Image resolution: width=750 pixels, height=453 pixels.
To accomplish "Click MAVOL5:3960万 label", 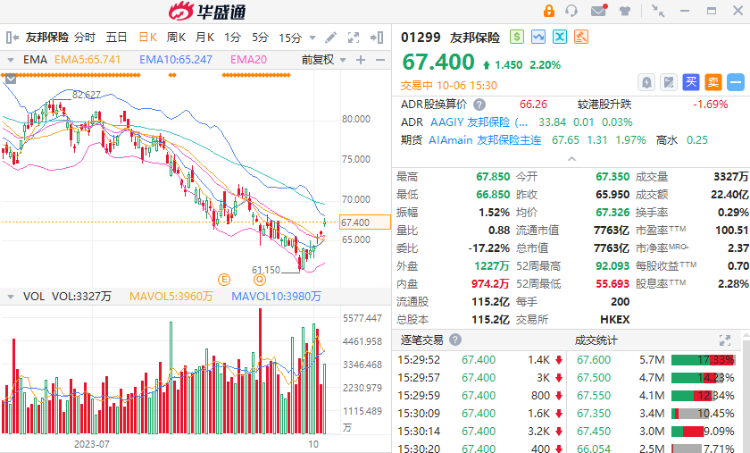I will 171,297.
